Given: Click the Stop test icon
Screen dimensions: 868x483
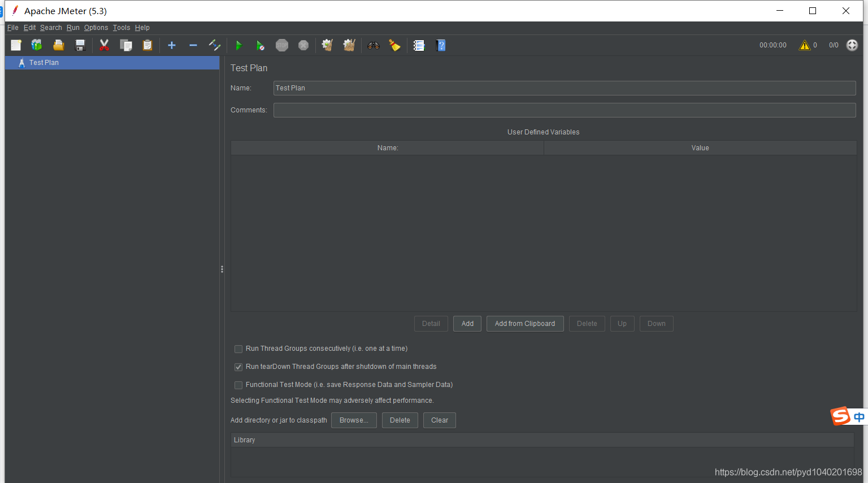Looking at the screenshot, I should coord(282,45).
